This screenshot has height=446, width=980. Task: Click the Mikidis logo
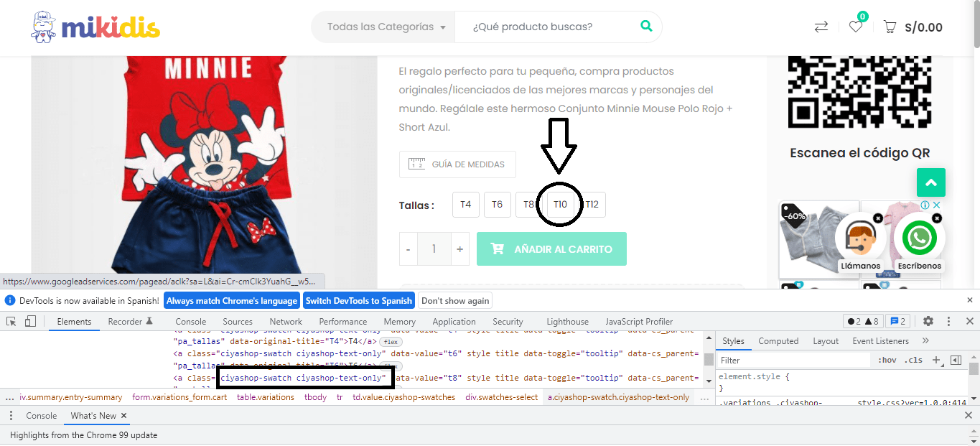click(x=95, y=27)
